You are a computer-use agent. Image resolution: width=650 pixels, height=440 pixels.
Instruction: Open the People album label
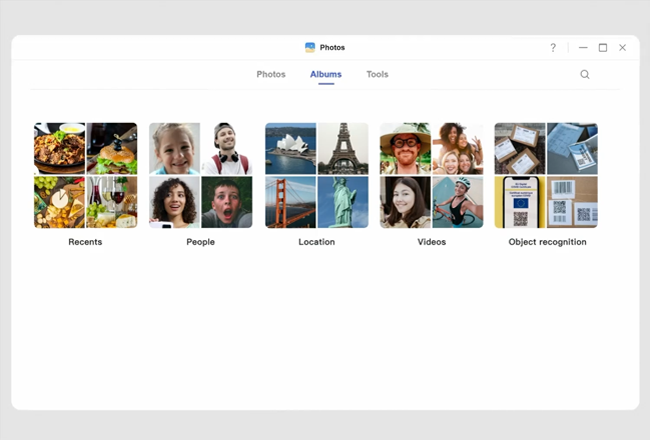tap(201, 242)
